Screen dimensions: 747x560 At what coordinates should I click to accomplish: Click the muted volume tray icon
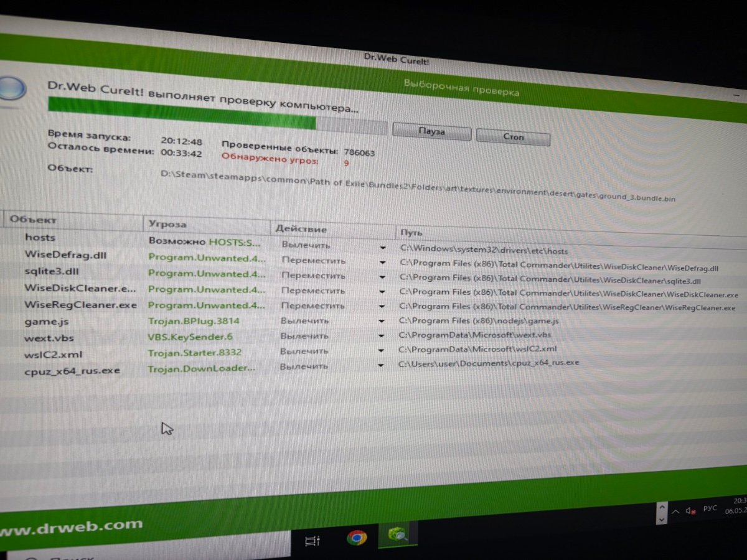point(691,510)
